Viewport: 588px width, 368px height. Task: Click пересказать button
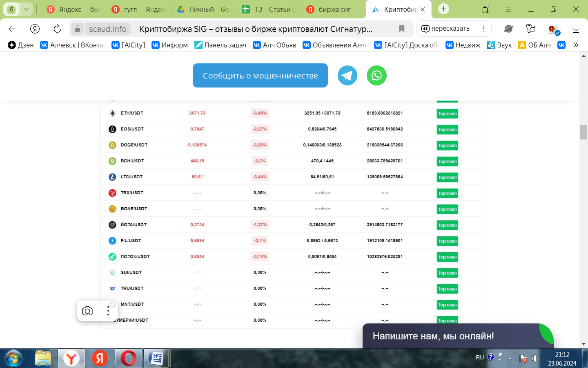(x=445, y=29)
